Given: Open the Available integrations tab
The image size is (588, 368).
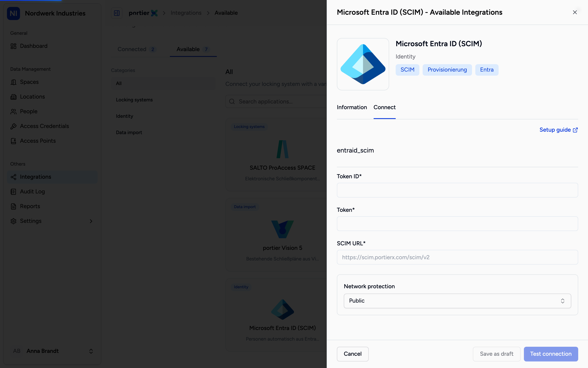Looking at the screenshot, I should coord(193,49).
